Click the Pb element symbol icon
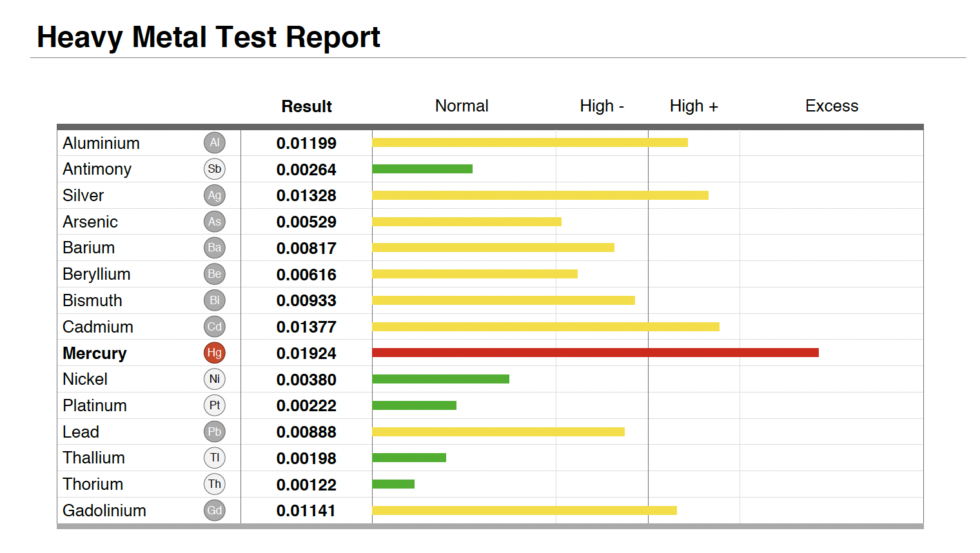This screenshot has height=553, width=980. coord(215,432)
